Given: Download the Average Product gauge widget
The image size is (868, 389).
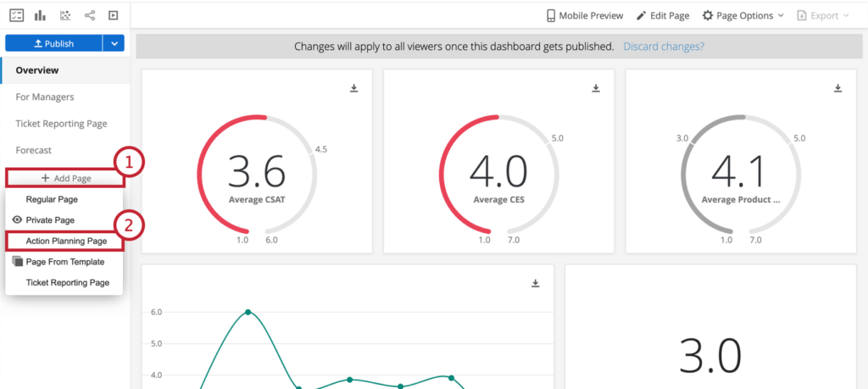Looking at the screenshot, I should pyautogui.click(x=838, y=88).
